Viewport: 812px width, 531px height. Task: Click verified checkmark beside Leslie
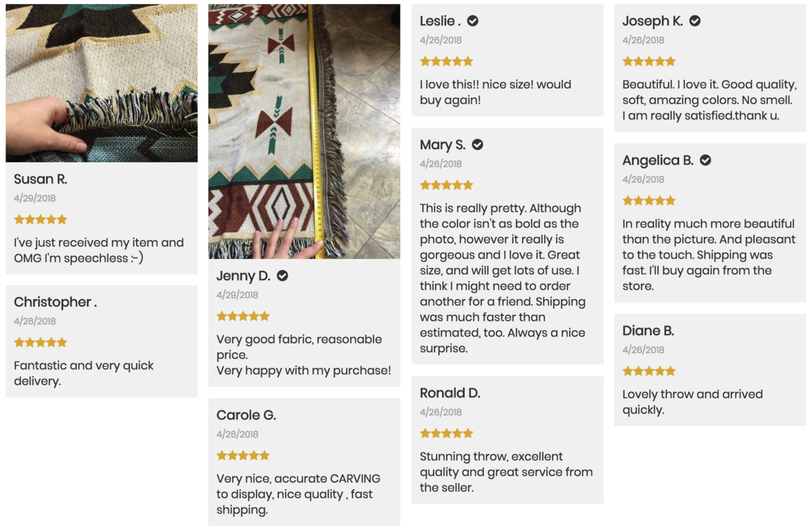point(473,21)
